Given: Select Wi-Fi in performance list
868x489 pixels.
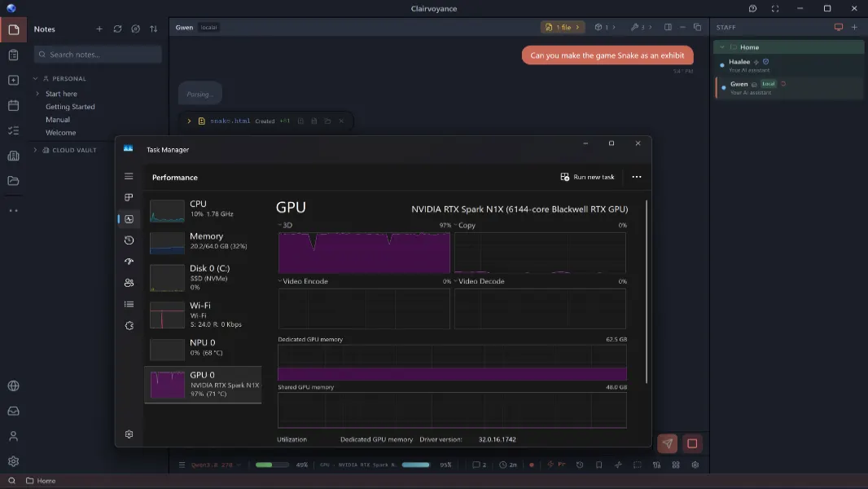Looking at the screenshot, I should point(203,315).
